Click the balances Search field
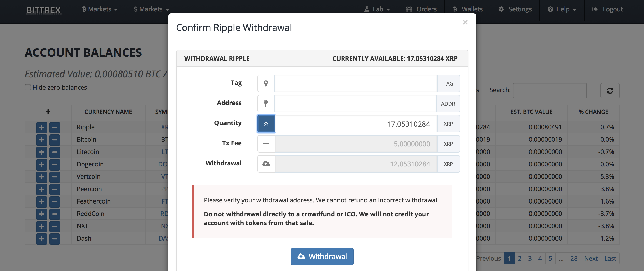This screenshot has height=271, width=644. click(550, 90)
